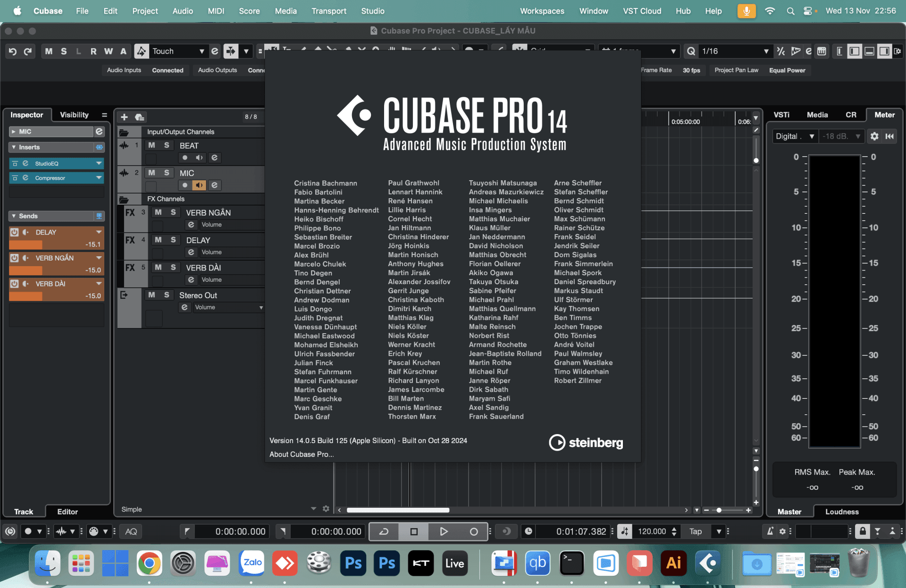
Task: Open Ableton Live icon in the Dock
Action: point(454,563)
